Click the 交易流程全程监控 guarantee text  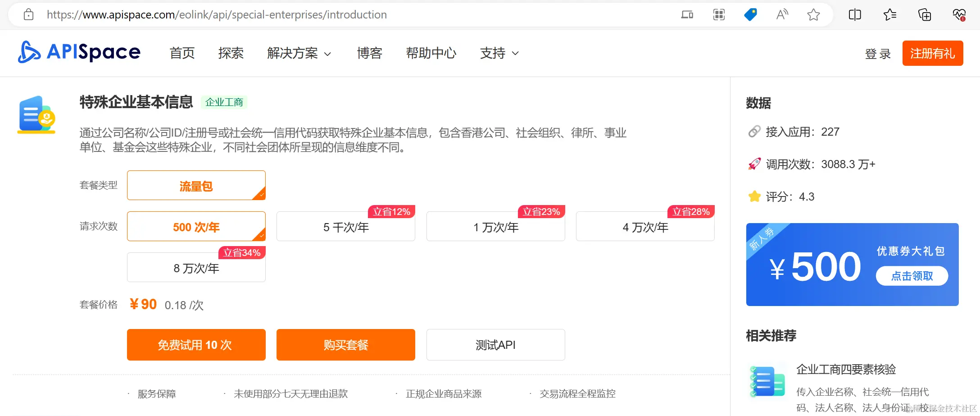(577, 394)
